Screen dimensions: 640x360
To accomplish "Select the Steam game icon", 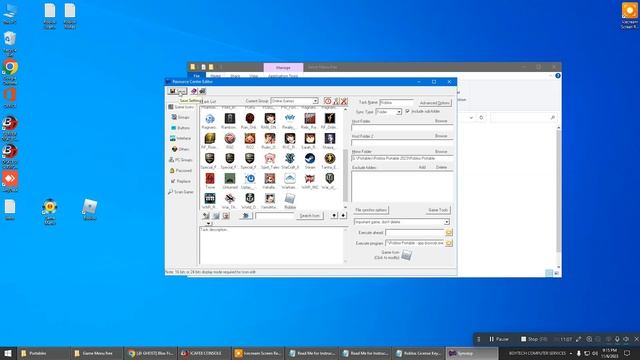I will tap(310, 158).
